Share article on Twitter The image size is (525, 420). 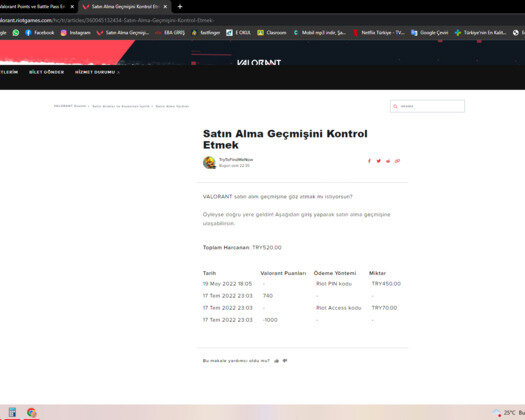[379, 161]
